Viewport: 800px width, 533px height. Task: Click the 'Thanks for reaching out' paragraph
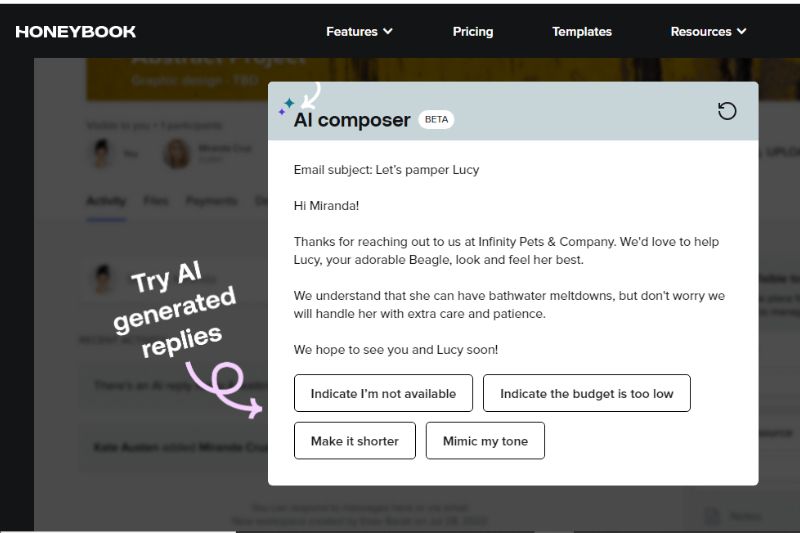tap(506, 250)
